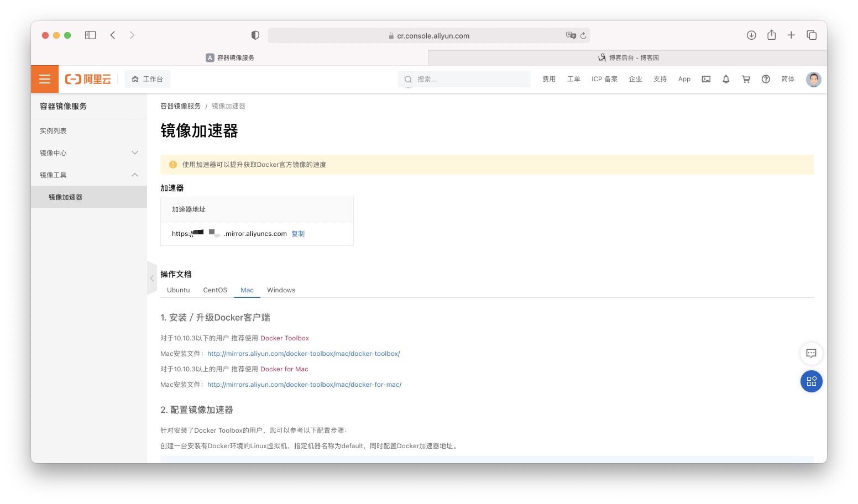This screenshot has height=504, width=858.
Task: Click the 镜像加速器 breadcrumb text
Action: 228,106
